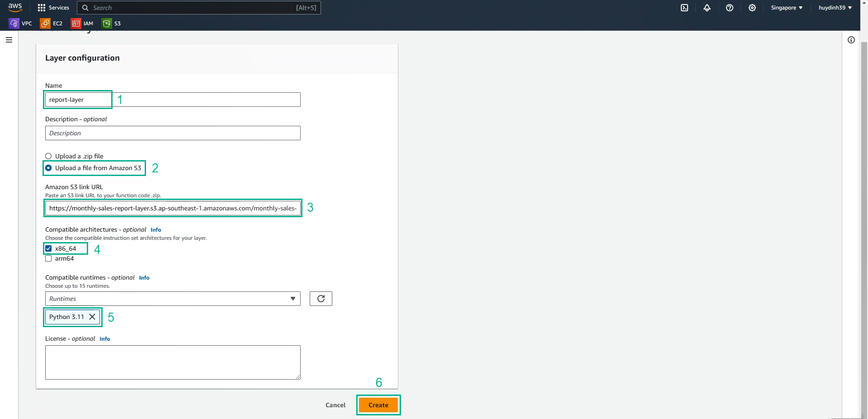868x419 pixels.
Task: Click Info link beside License
Action: coord(105,339)
